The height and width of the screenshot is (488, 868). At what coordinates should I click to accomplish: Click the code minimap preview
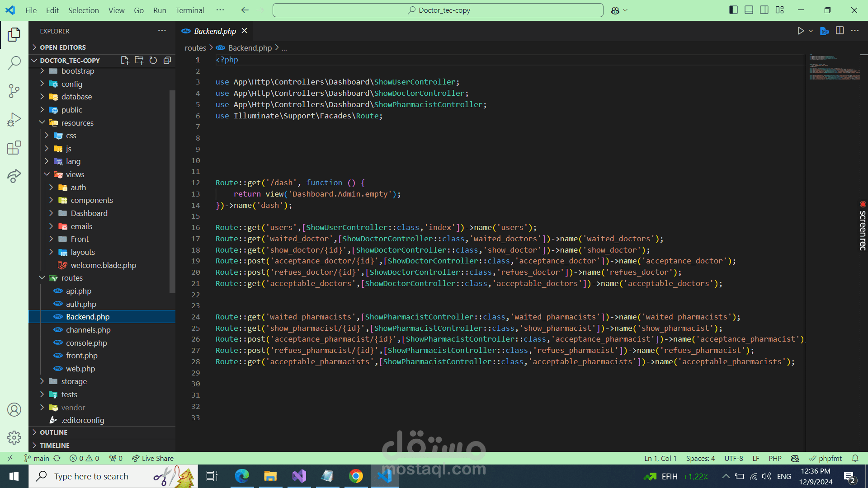(x=834, y=68)
